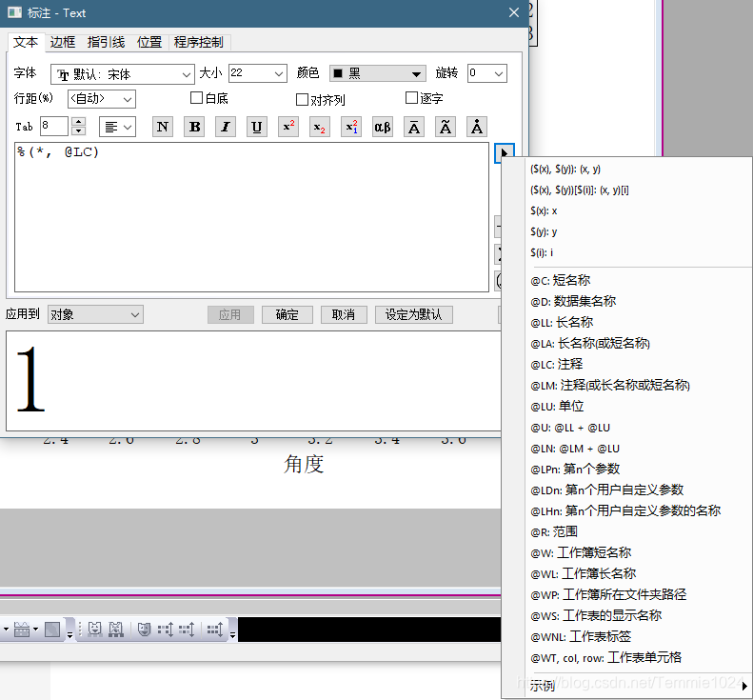Add overbar accent to A
The width and height of the screenshot is (753, 700).
pyautogui.click(x=414, y=127)
